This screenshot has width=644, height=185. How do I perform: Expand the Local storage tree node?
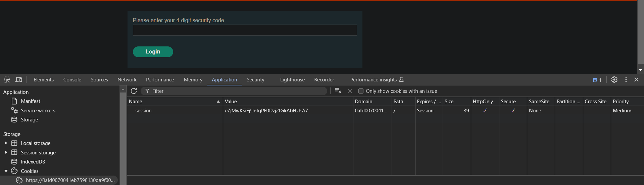click(6, 143)
